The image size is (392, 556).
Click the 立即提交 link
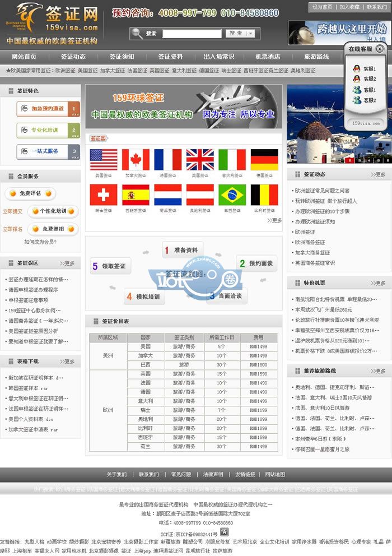[x=12, y=211]
